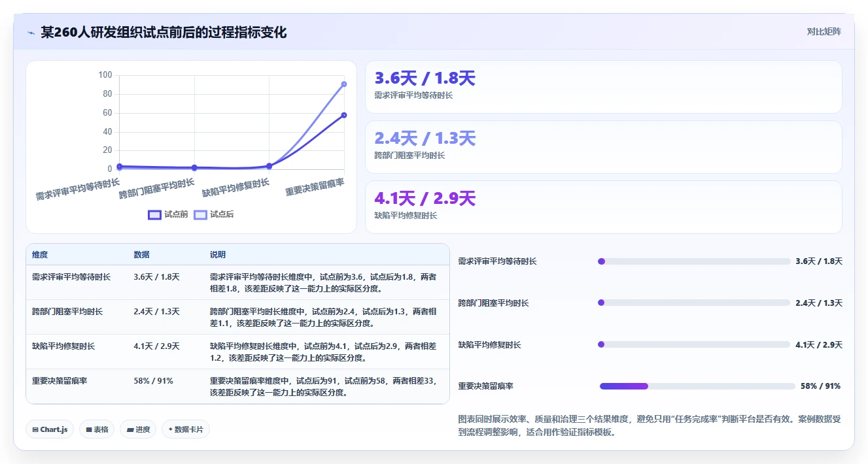Viewport: 868px width, 464px height.
Task: Click chart axis label 缺陷平均修复时长
Action: pyautogui.click(x=235, y=188)
